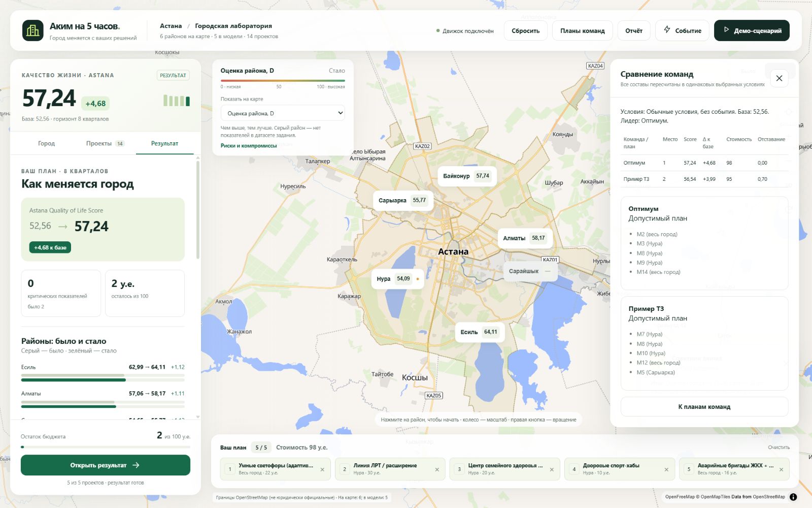
Task: Click the Сбросить button
Action: coord(525,30)
